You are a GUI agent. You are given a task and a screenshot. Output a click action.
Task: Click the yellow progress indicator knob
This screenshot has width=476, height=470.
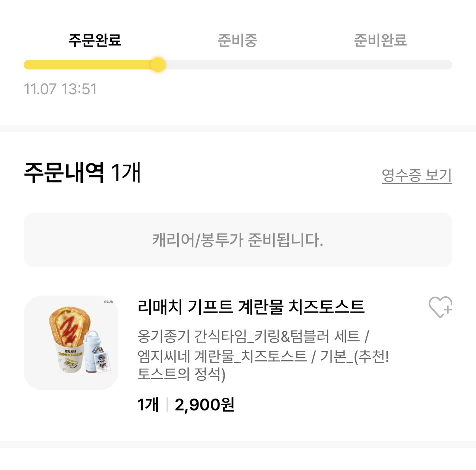click(x=158, y=65)
